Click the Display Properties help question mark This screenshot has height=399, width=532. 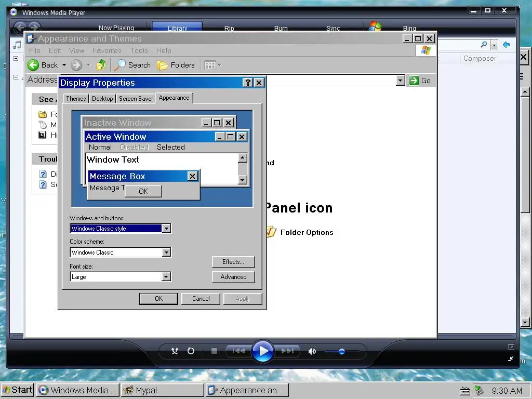pos(248,83)
